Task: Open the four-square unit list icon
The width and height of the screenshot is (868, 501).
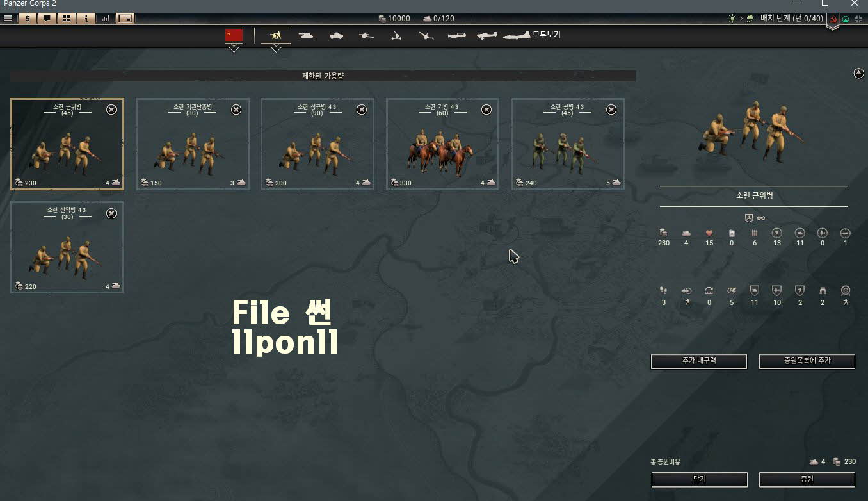Action: coord(66,18)
